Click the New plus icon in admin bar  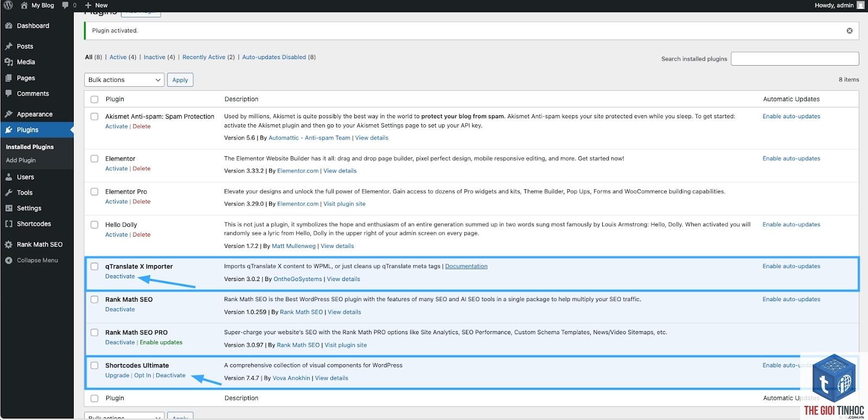tap(88, 5)
